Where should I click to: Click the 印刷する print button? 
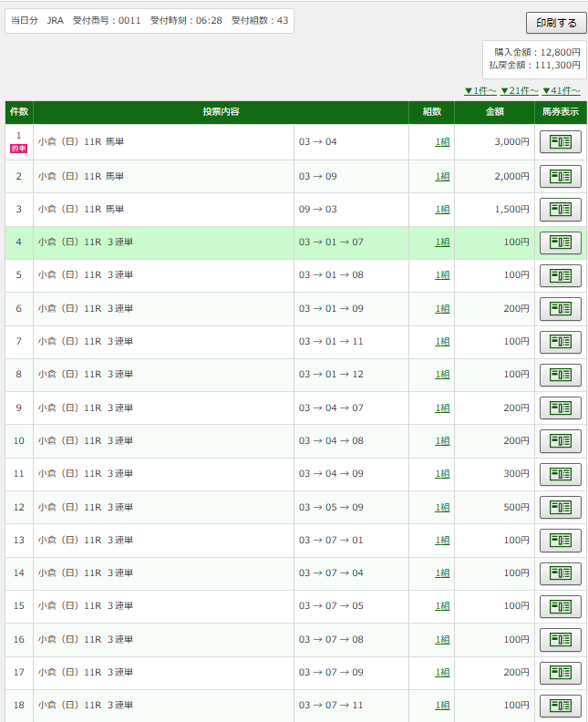[556, 23]
